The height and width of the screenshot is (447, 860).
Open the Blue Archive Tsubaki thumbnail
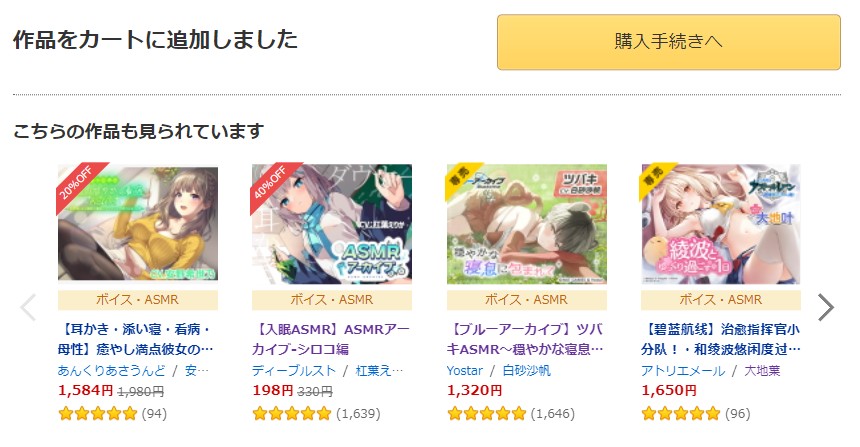[x=526, y=223]
